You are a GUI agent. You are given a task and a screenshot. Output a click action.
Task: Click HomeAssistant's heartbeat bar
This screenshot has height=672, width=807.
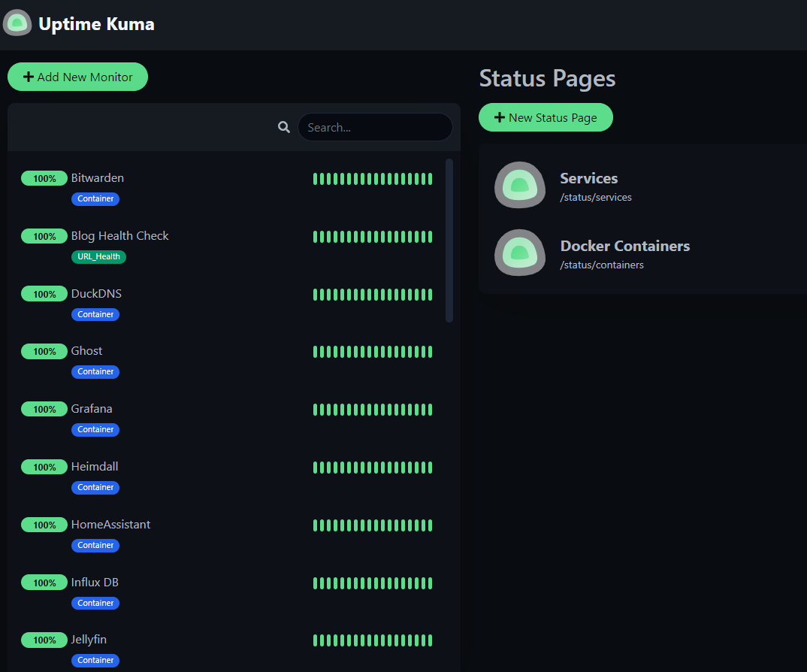coord(373,525)
